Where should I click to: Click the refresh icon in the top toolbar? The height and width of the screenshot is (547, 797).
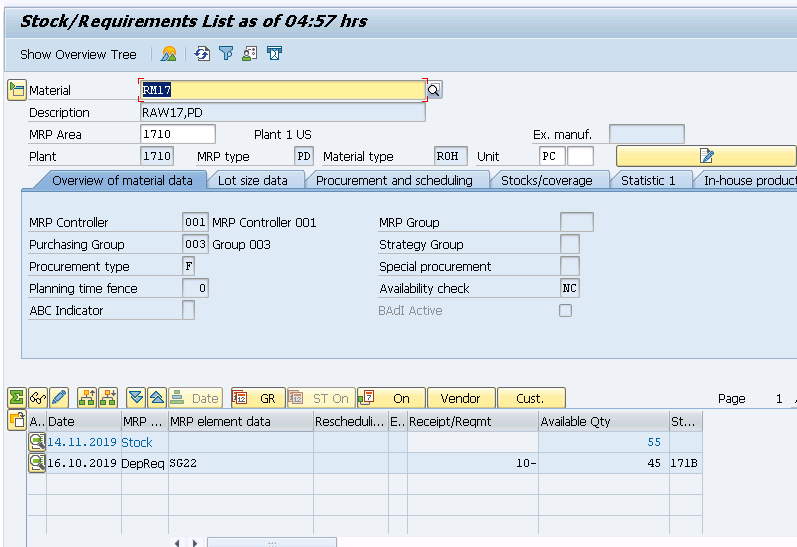[203, 54]
